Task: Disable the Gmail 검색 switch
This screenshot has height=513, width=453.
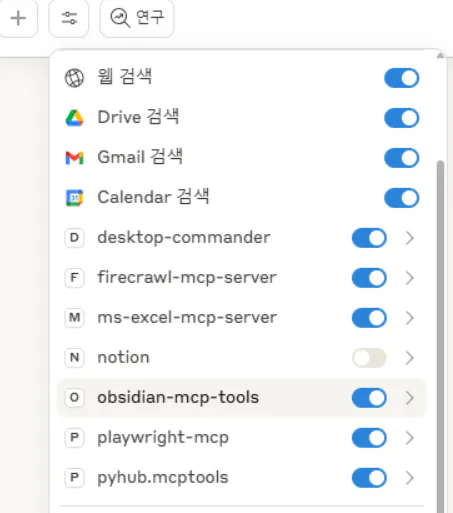Action: (x=401, y=158)
